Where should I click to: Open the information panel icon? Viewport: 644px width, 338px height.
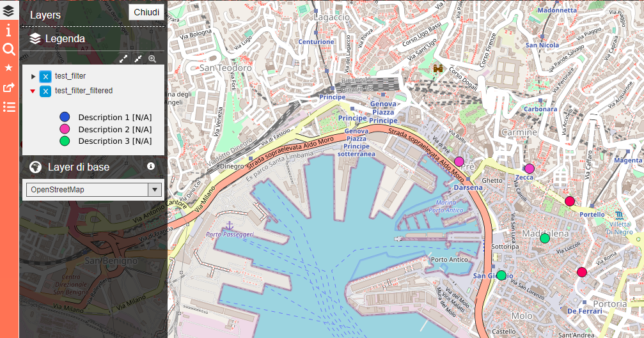point(8,30)
